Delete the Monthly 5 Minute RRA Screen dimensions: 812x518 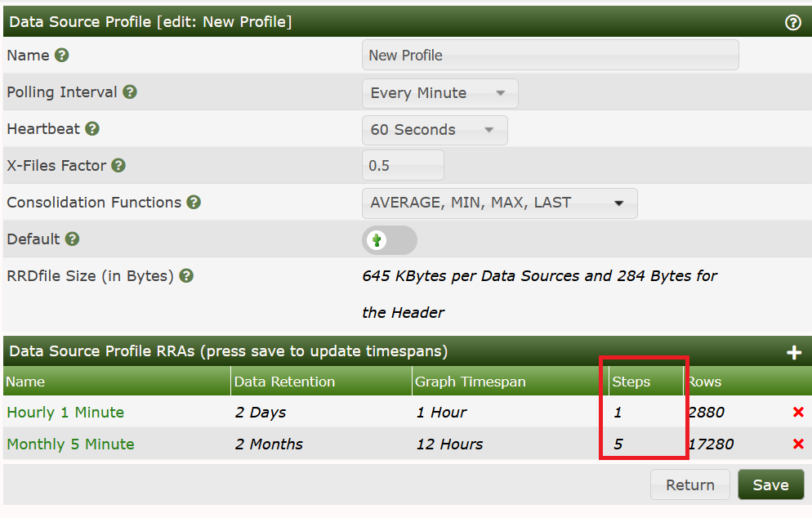point(798,444)
